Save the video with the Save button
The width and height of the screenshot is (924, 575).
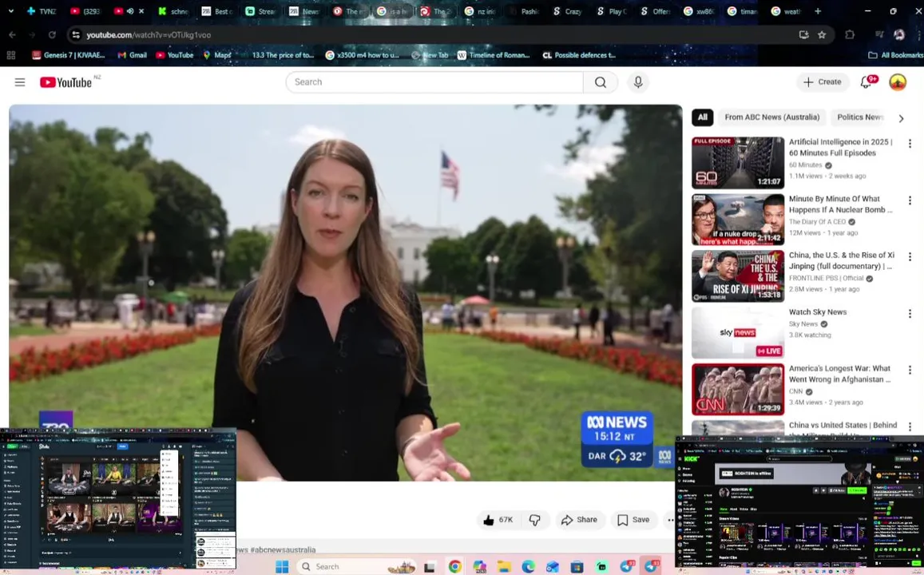[633, 520]
